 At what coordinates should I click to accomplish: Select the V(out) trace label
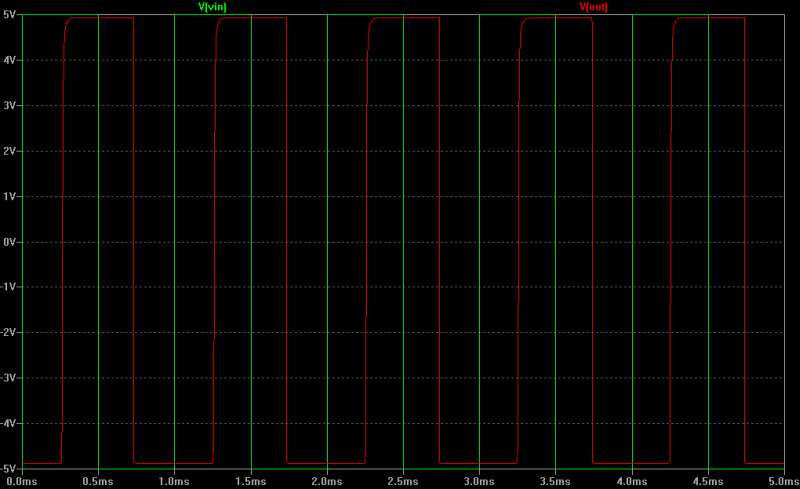593,7
